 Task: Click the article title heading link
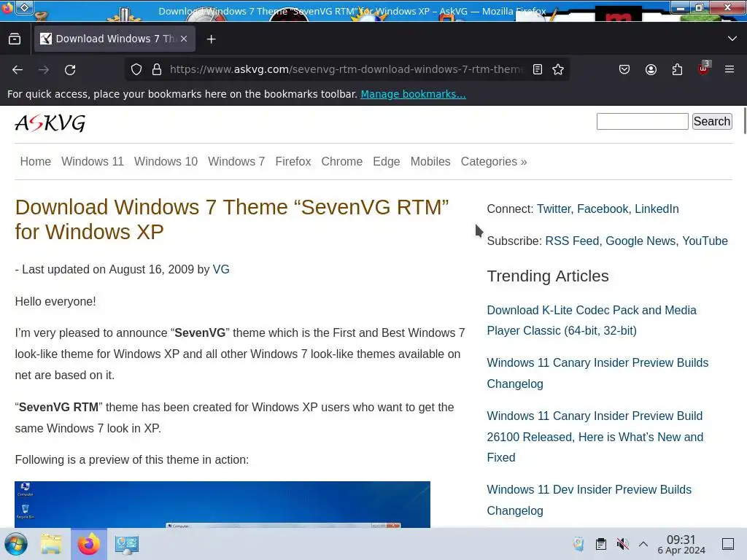pos(232,219)
